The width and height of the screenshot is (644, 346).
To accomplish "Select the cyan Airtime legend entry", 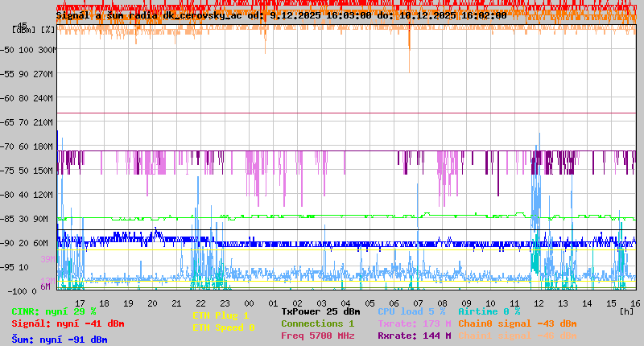I will tap(489, 311).
